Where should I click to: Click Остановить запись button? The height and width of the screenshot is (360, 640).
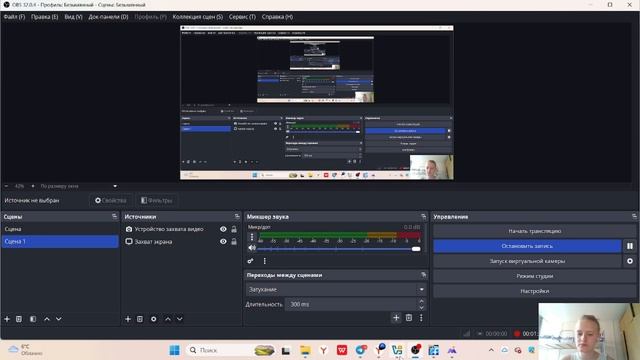(527, 246)
